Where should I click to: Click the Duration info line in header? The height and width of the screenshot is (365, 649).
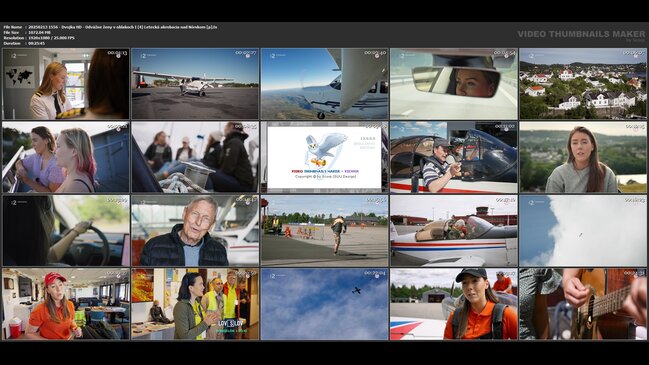click(x=24, y=43)
